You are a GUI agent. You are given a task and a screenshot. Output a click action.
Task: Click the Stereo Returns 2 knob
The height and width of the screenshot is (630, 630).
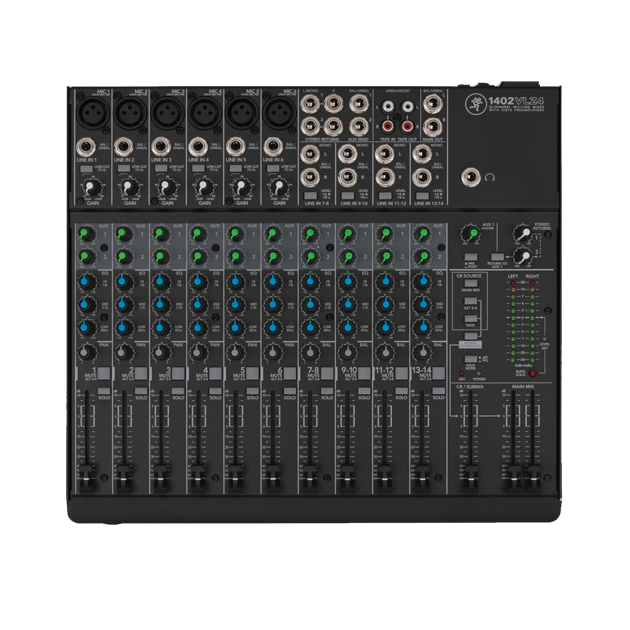(522, 256)
